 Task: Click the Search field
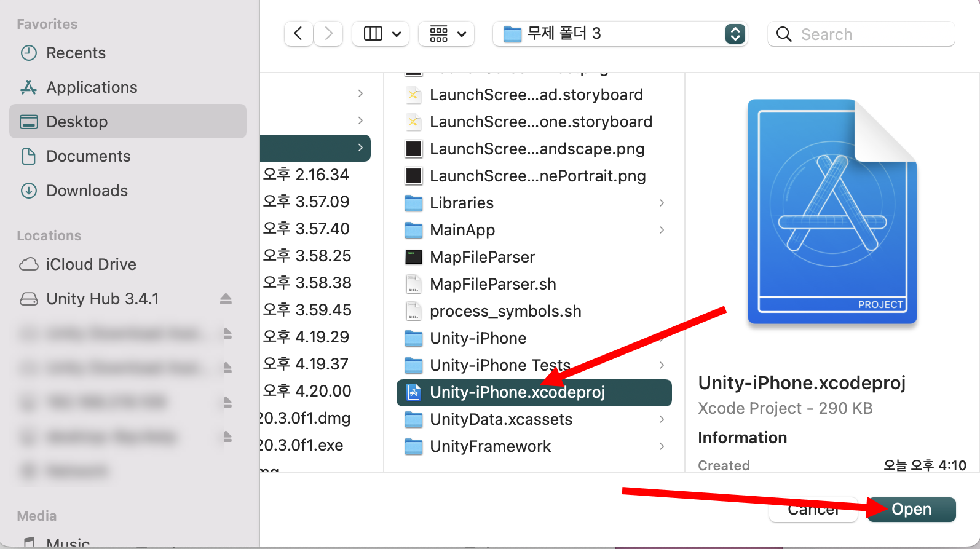coord(861,34)
